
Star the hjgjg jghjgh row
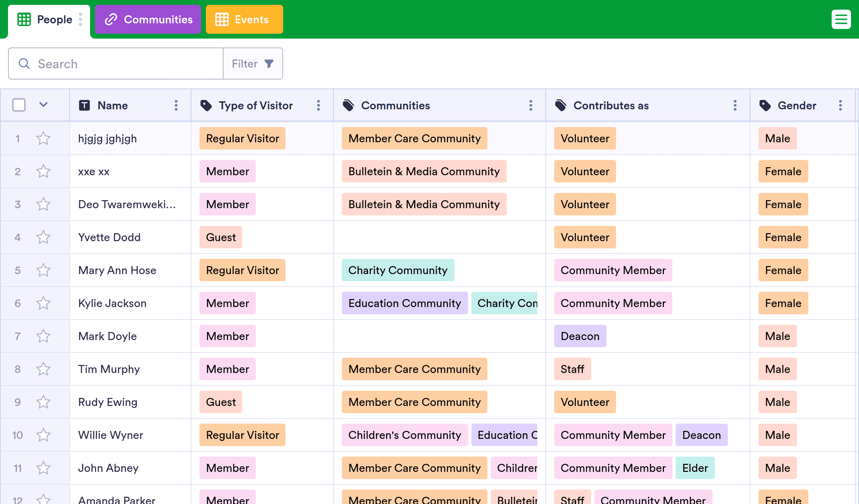[43, 138]
